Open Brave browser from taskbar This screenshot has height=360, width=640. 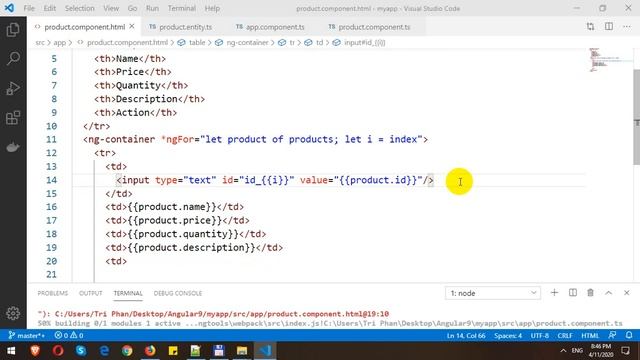coord(35,351)
